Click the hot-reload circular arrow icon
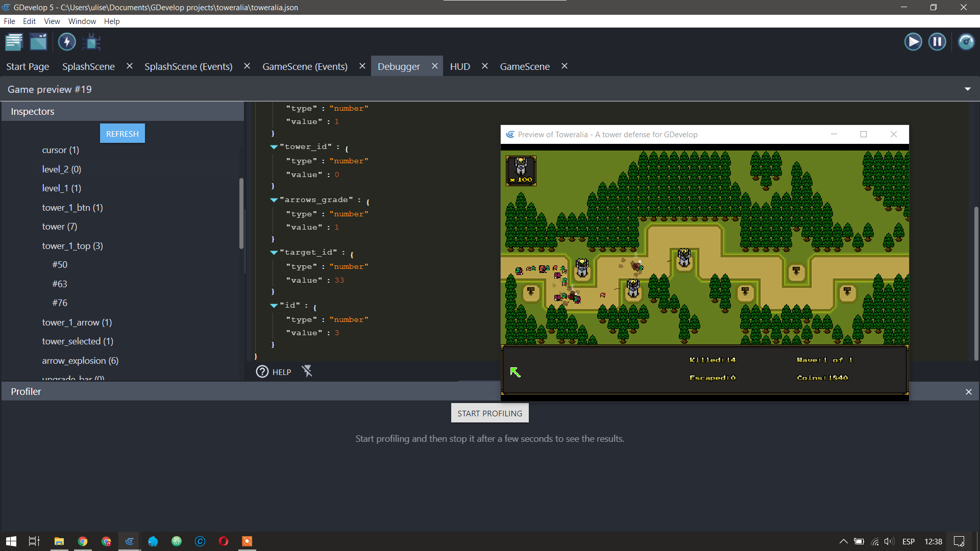 (967, 42)
